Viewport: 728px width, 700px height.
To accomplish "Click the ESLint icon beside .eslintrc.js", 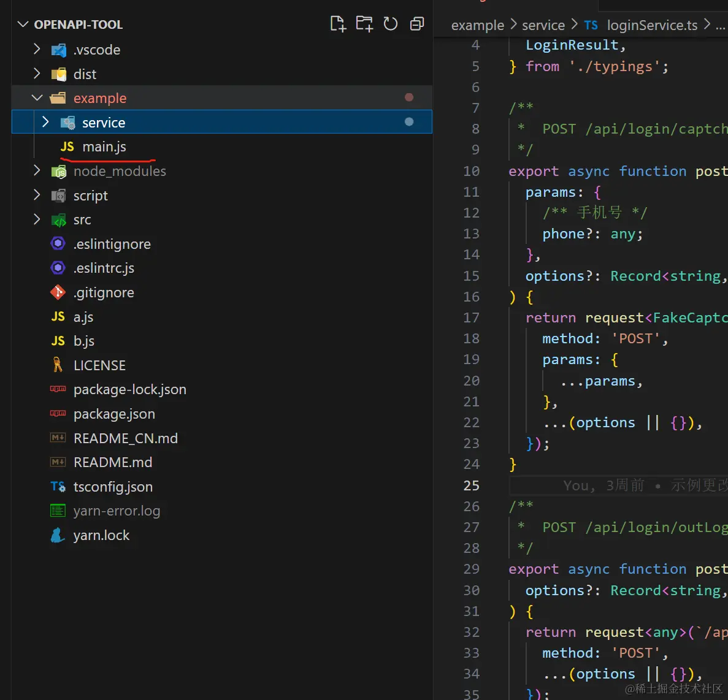I will point(58,268).
